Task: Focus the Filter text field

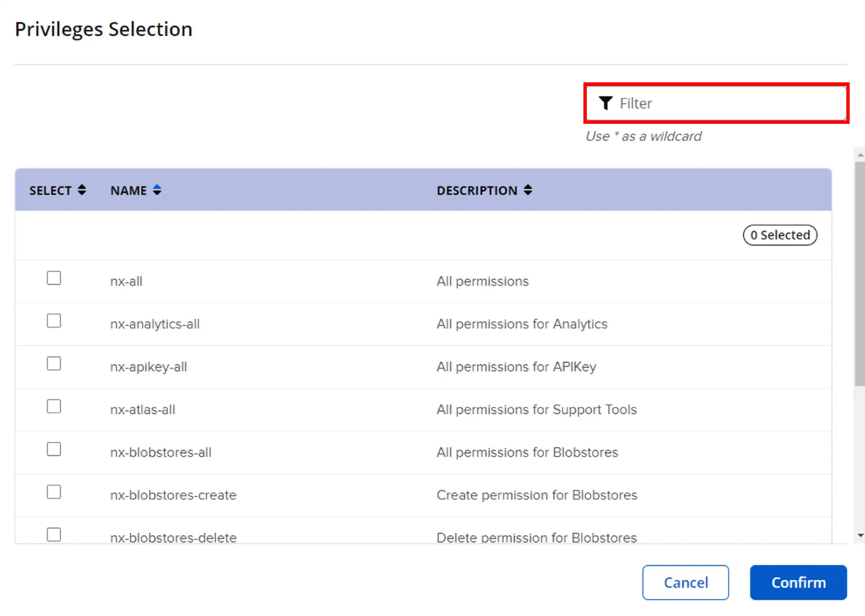Action: 717,103
